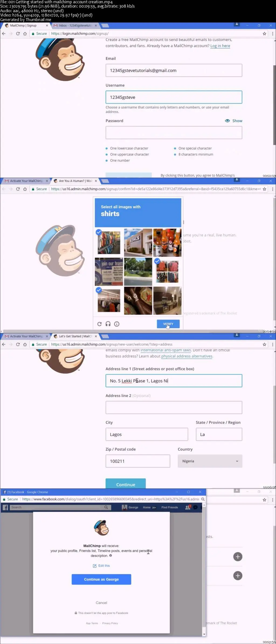276x644 pixels.
Task: Switch to the 'Inbox - 12345gstevetuto' Gmail tab
Action: click(x=75, y=26)
